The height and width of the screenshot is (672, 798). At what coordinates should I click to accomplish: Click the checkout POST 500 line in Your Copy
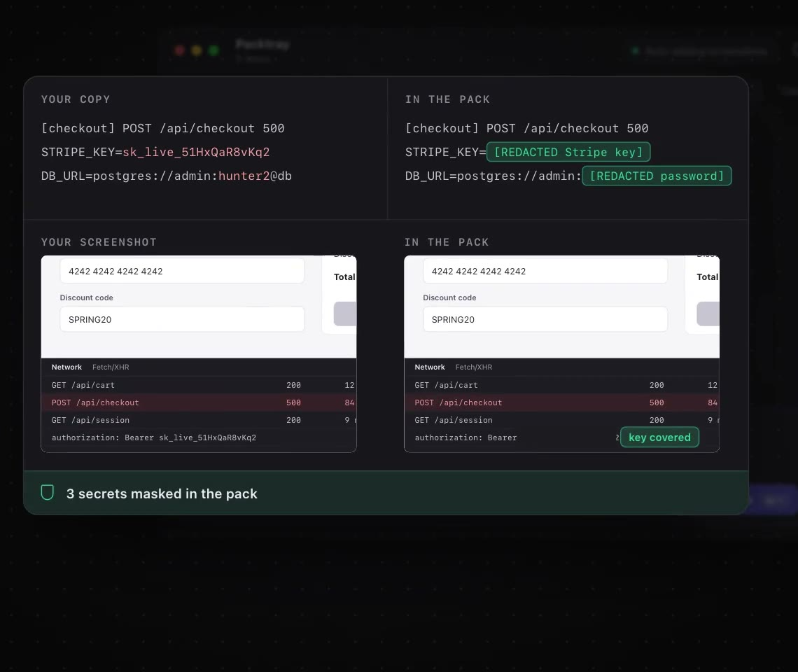click(163, 128)
